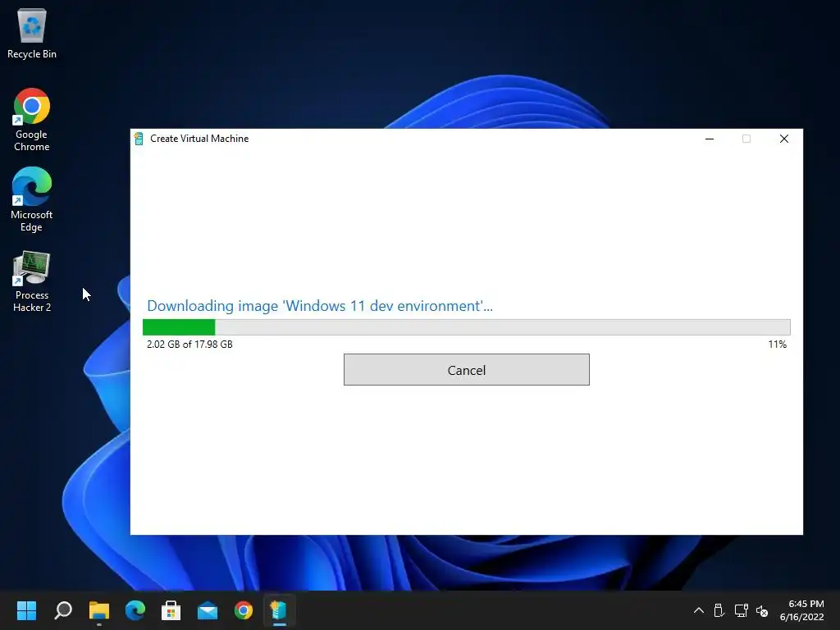Click the 11% progress percentage

(x=778, y=344)
